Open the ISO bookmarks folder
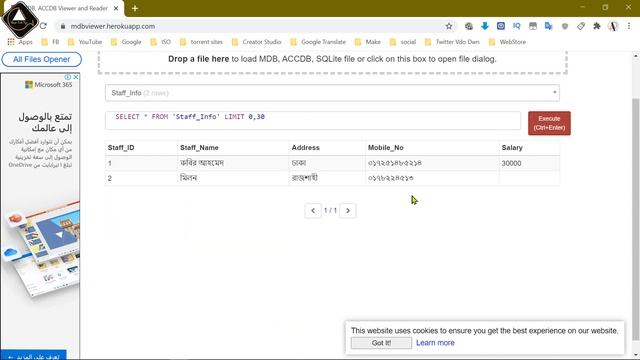Image resolution: width=640 pixels, height=360 pixels. tap(161, 42)
